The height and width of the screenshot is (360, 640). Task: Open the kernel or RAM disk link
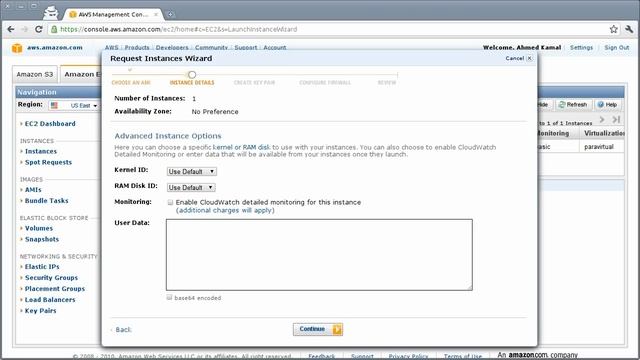coord(241,147)
